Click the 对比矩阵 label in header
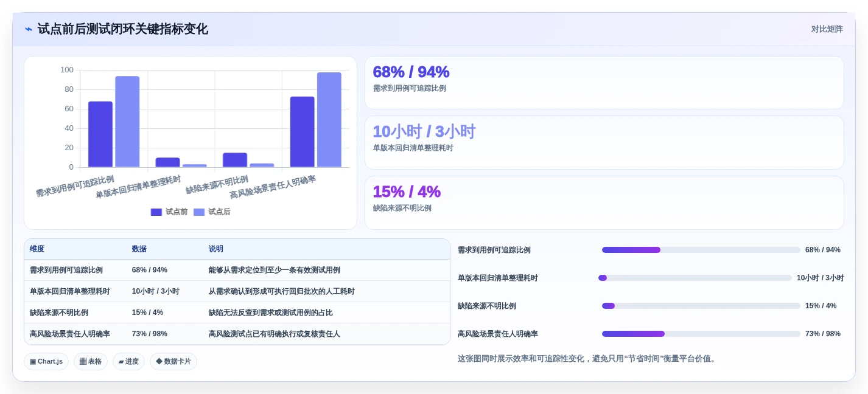This screenshot has height=394, width=868. (827, 29)
